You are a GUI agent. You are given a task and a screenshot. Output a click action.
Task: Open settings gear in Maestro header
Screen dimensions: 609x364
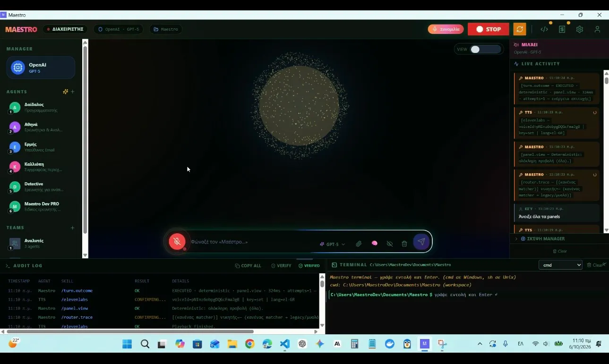(x=580, y=29)
